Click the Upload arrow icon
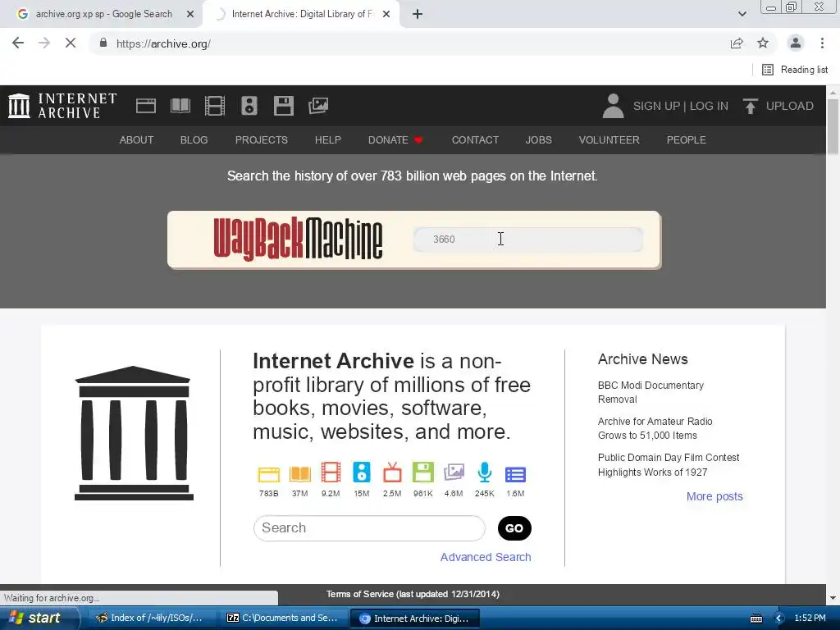This screenshot has width=840, height=630. tap(750, 106)
